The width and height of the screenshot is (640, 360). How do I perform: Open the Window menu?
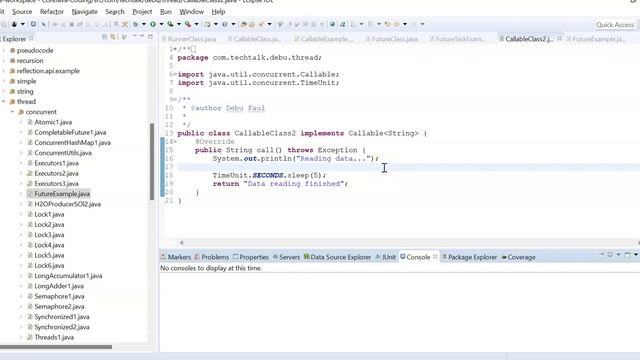coord(191,12)
